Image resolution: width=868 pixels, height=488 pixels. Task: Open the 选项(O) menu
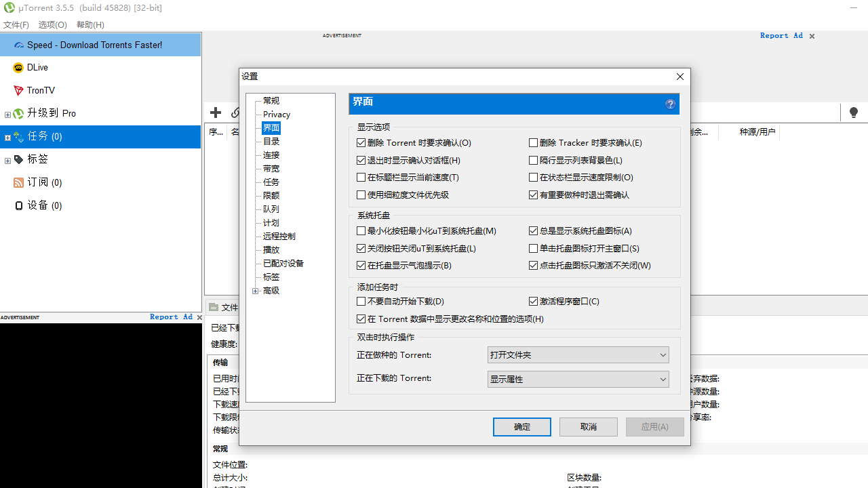click(x=52, y=24)
